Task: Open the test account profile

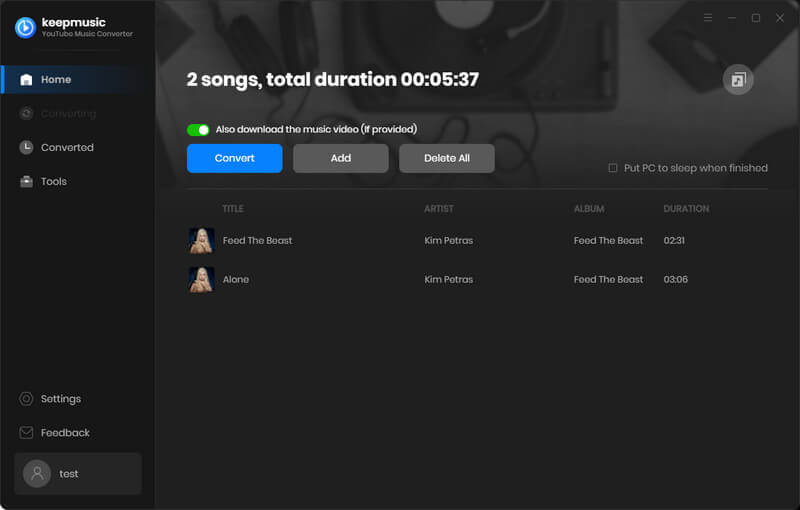Action: pos(78,474)
